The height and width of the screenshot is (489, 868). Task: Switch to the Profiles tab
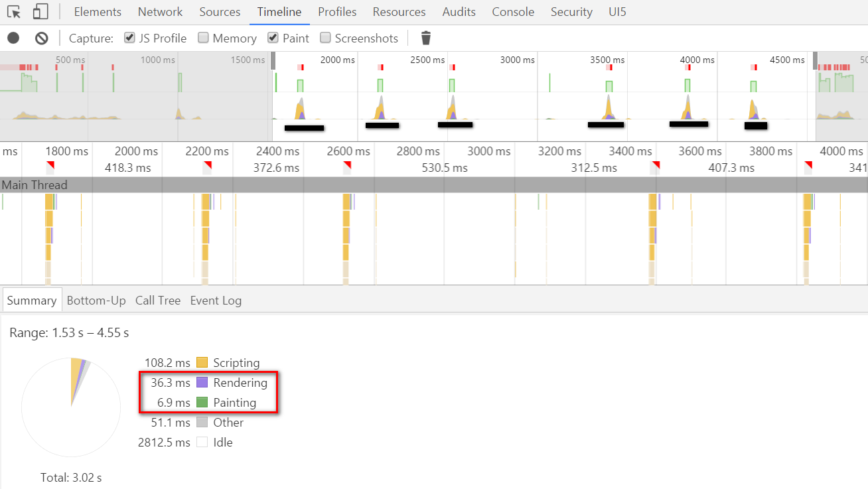point(337,12)
